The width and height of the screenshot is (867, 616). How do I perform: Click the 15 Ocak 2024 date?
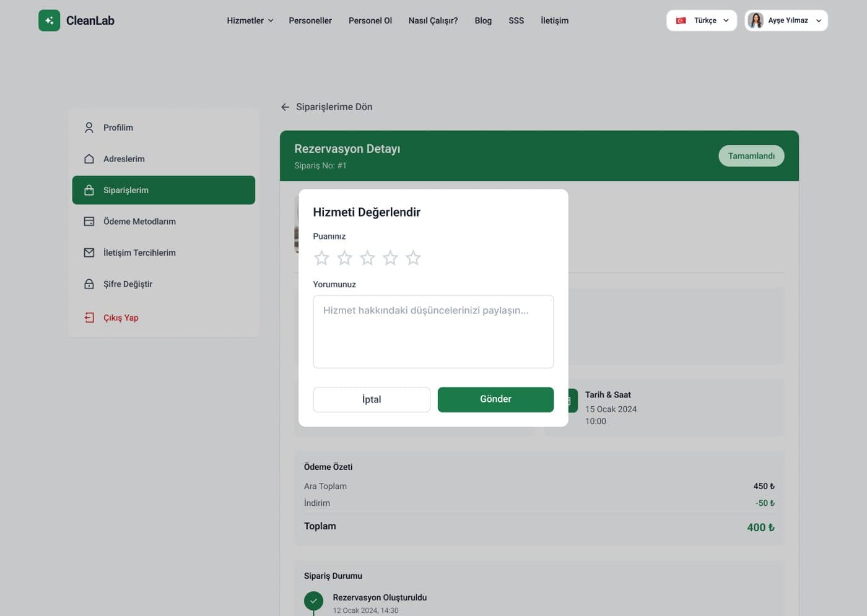tap(611, 409)
